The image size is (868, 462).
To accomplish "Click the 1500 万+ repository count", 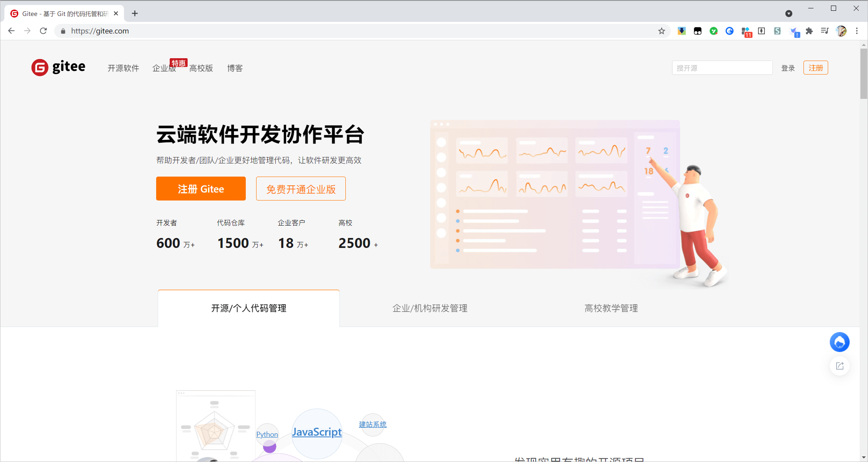I will [240, 243].
